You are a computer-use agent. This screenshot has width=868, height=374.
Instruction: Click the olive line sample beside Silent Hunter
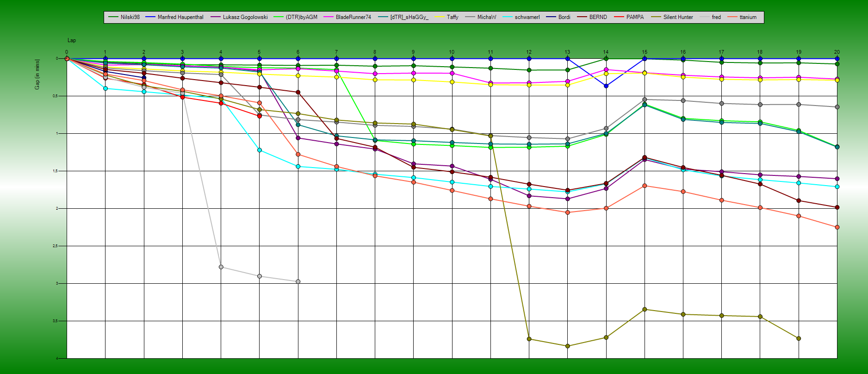[656, 17]
